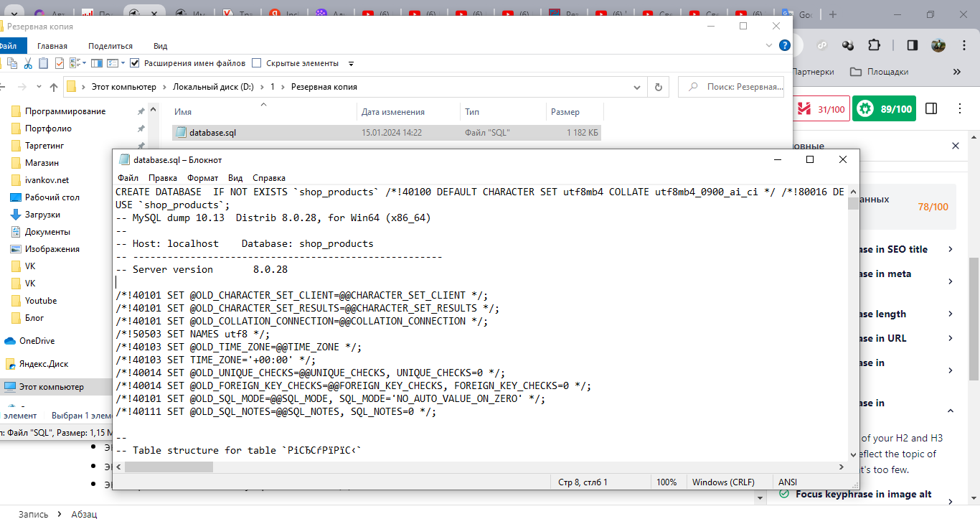The width and height of the screenshot is (980, 519).
Task: Open the layout options dropdown arrow in Explorer toolbar
Action: (84, 62)
